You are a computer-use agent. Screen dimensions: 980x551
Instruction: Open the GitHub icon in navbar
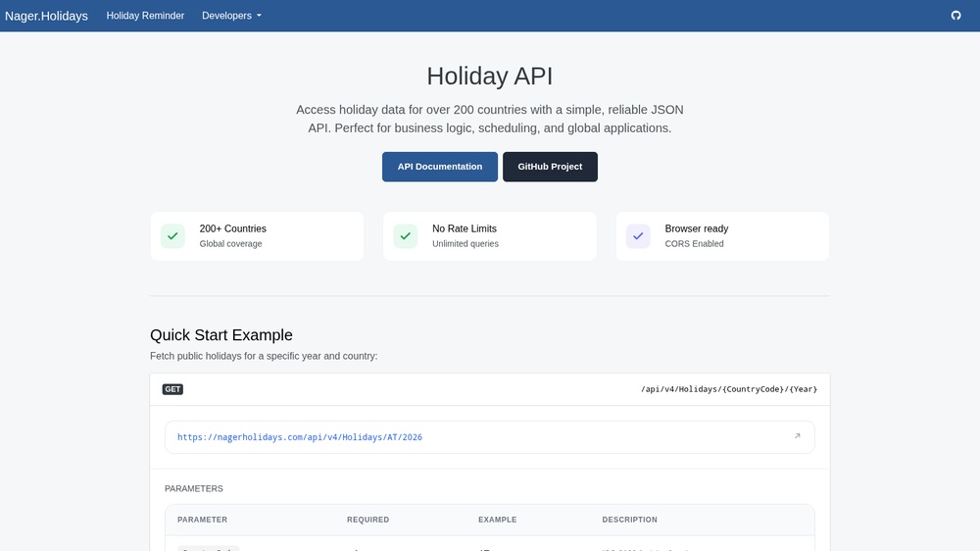(x=955, y=16)
